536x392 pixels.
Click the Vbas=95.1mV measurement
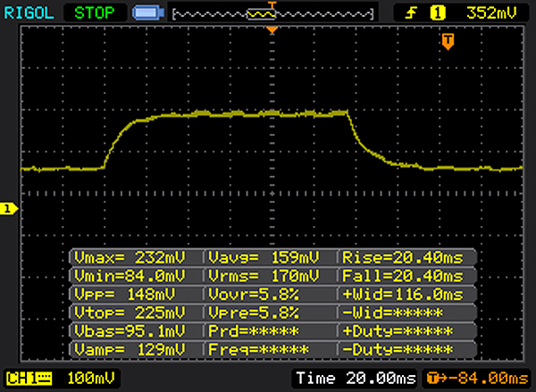[x=130, y=330]
